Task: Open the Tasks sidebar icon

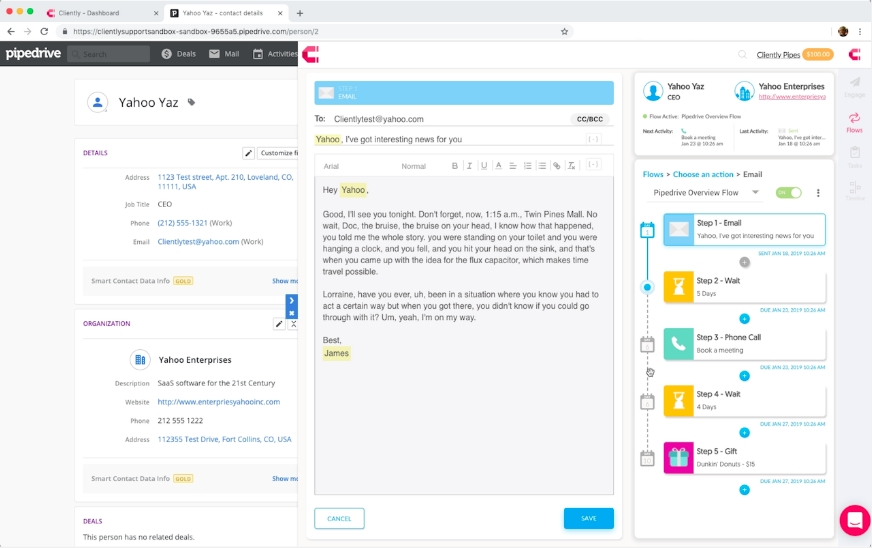Action: pos(854,157)
